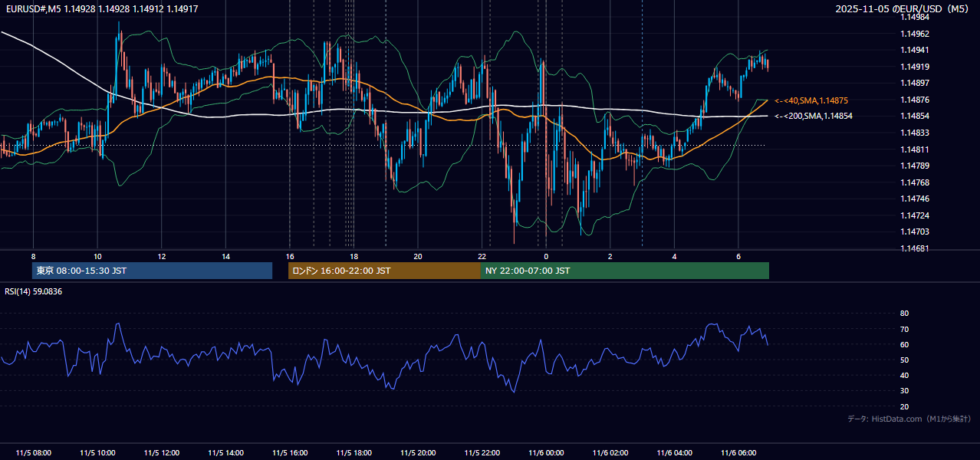Click the 40 SMA 1.14875 label
This screenshot has width=980, height=460.
811,100
